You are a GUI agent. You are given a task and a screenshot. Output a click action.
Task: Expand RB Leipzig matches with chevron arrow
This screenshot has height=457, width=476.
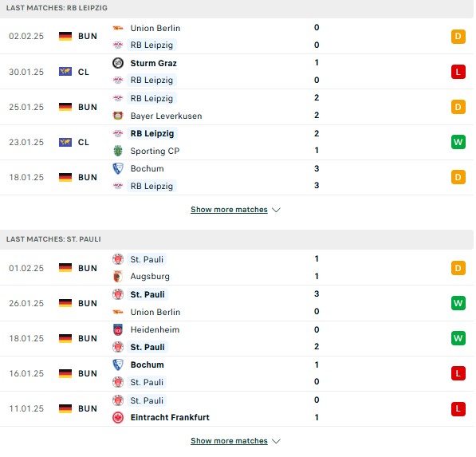coord(276,210)
